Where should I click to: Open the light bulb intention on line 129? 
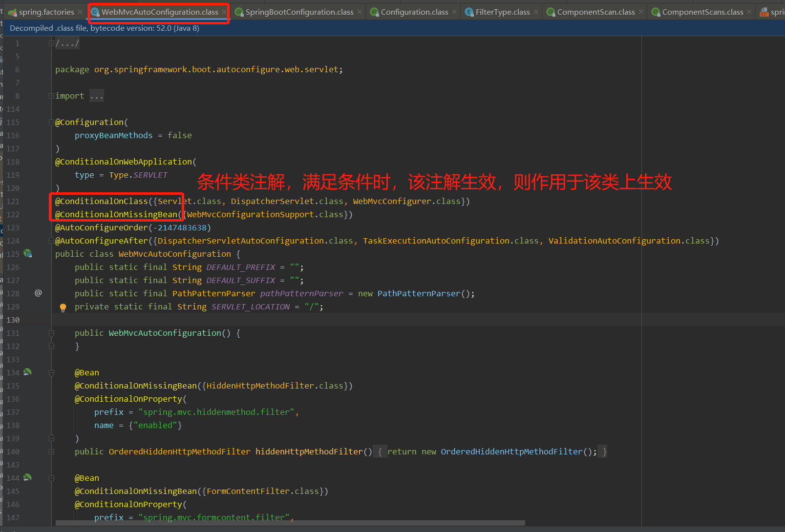[x=63, y=307]
